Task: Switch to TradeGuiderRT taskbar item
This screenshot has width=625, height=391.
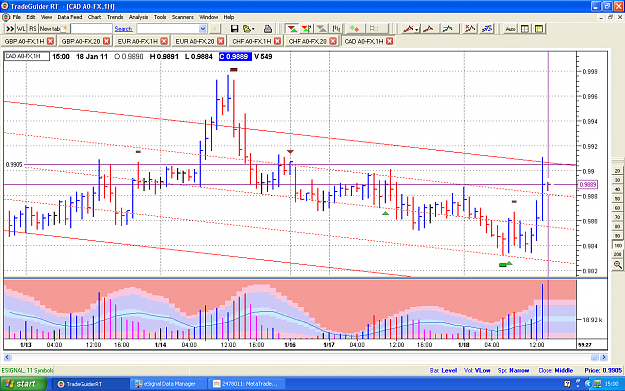Action: click(x=89, y=384)
